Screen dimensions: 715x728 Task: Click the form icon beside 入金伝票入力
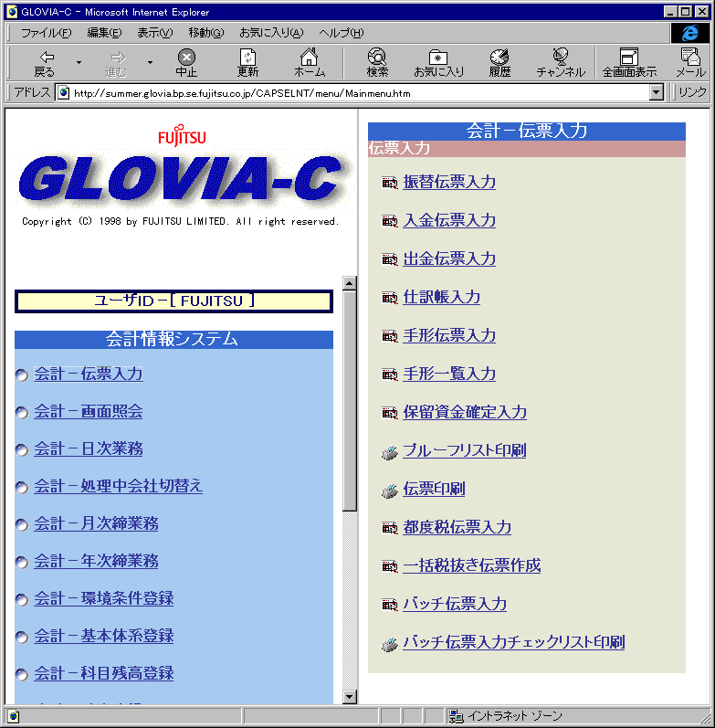390,221
